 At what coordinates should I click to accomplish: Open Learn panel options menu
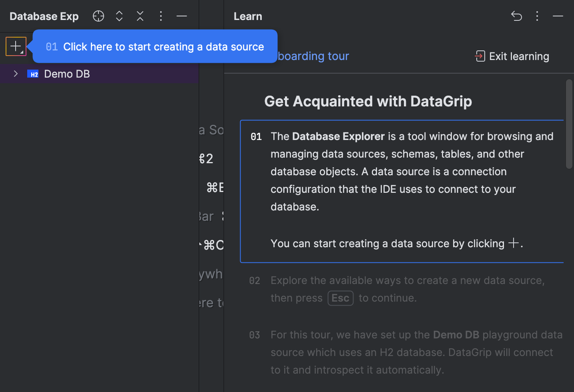(537, 16)
